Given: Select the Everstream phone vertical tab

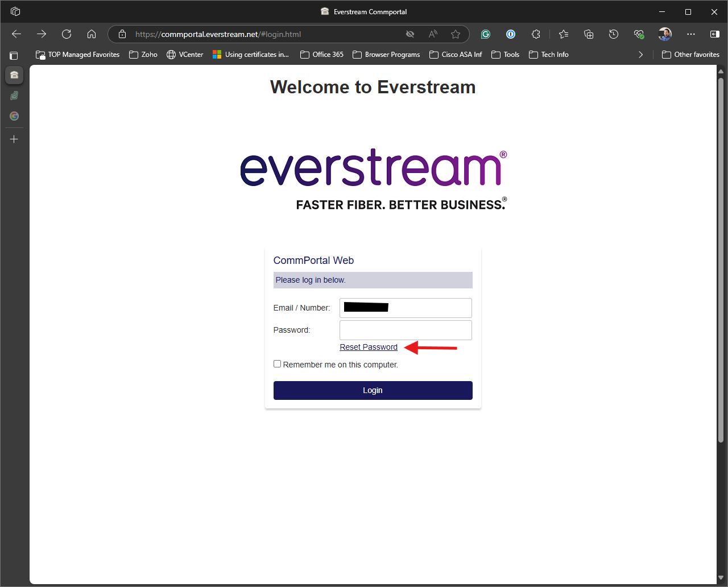Looking at the screenshot, I should tap(14, 75).
